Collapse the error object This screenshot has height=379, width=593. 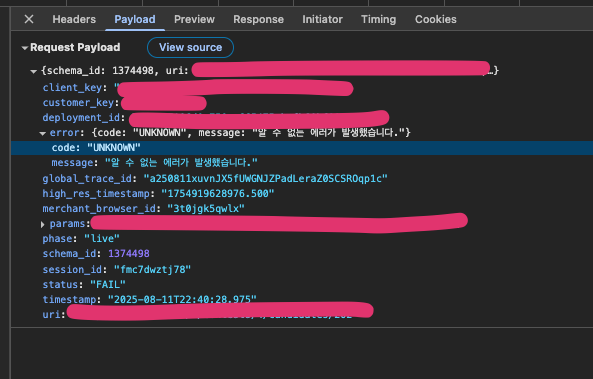coord(43,133)
